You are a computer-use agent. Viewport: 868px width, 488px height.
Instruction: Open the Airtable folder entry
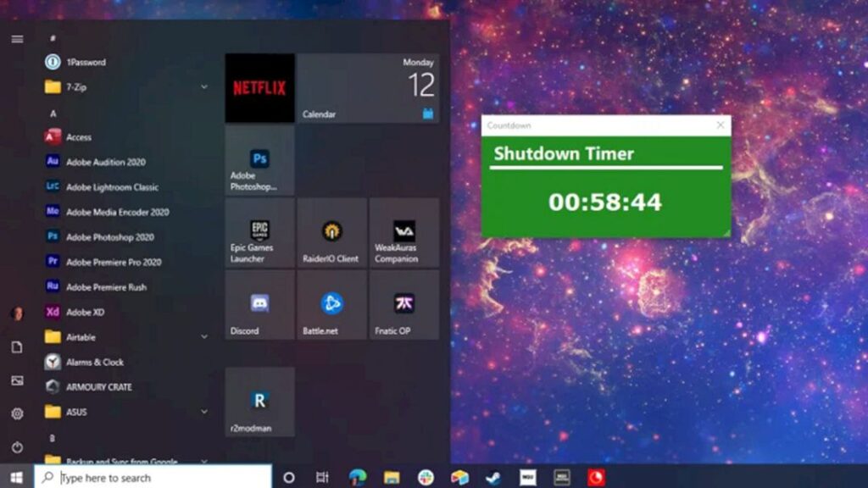click(126, 337)
